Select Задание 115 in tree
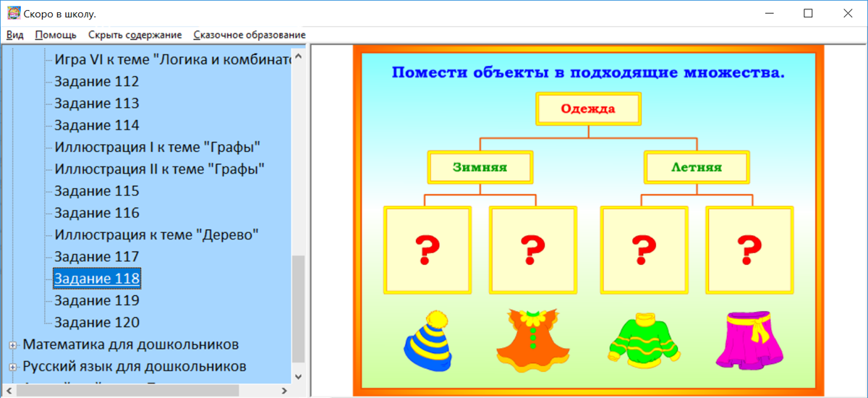This screenshot has width=868, height=398. tap(97, 191)
